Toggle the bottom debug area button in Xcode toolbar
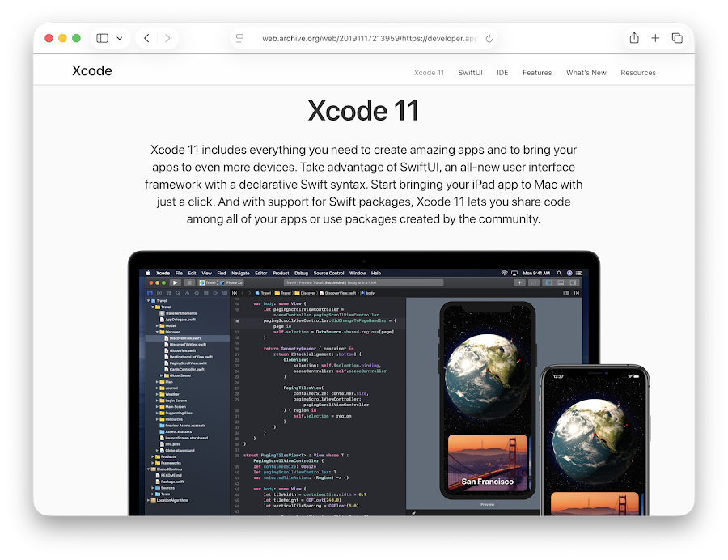The height and width of the screenshot is (560, 728). pyautogui.click(x=561, y=282)
